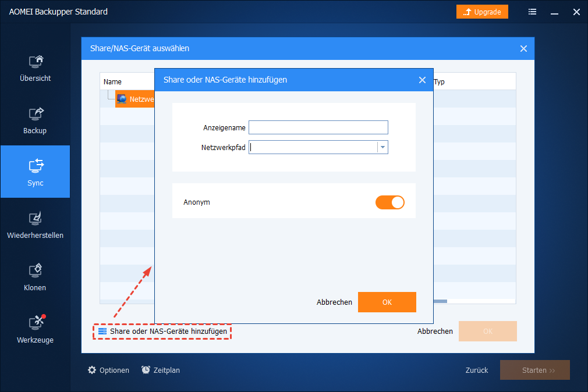Select the Netzwerk tree item
This screenshot has width=588, height=392.
pos(135,99)
